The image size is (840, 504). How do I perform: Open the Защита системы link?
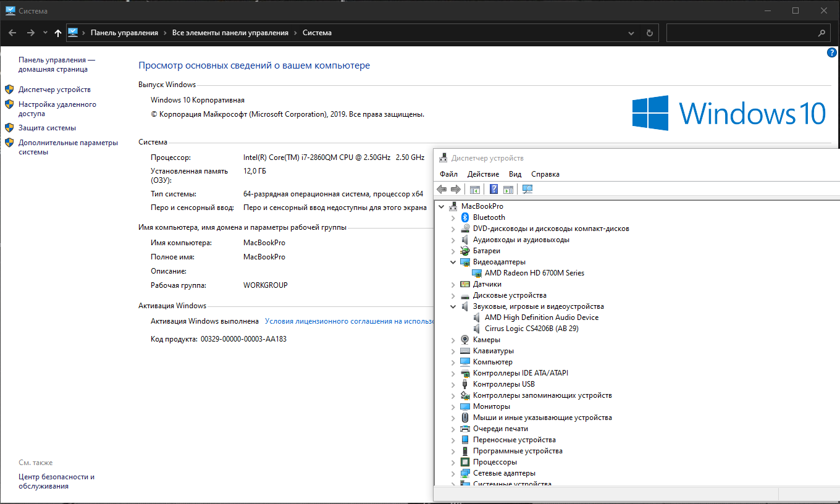click(x=47, y=128)
